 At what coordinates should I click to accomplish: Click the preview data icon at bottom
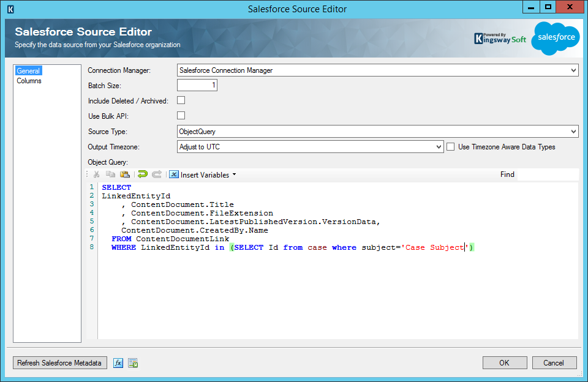pos(132,362)
